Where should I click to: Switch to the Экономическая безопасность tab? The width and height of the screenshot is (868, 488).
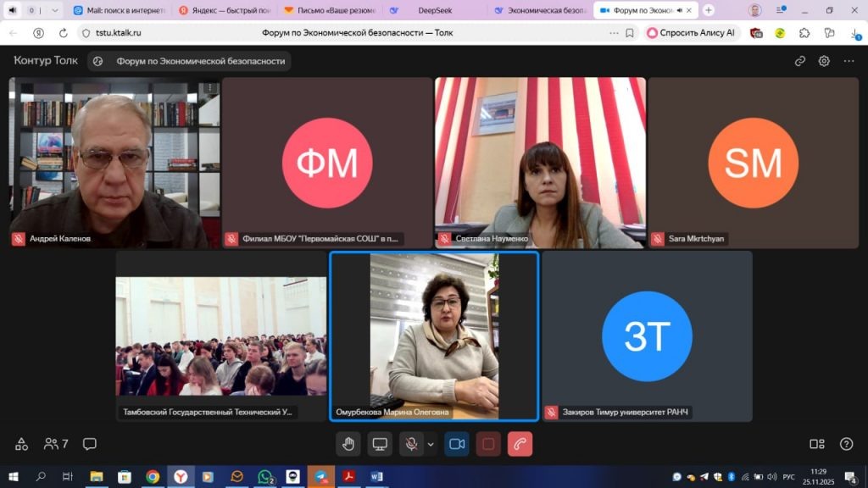pos(540,10)
